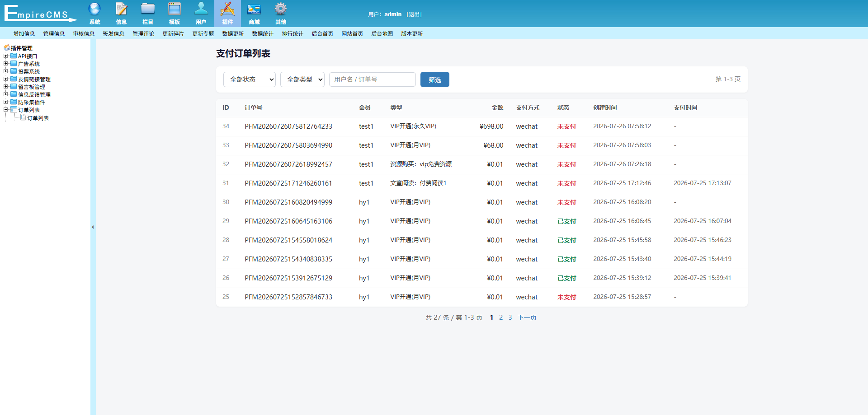Expand the 留言板管理 tree node

(5, 87)
